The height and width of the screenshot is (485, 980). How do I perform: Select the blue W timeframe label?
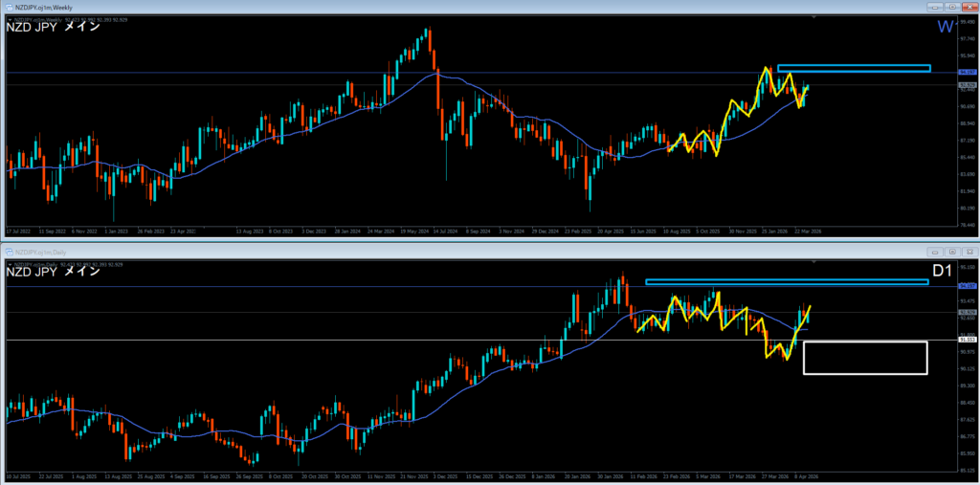[945, 27]
